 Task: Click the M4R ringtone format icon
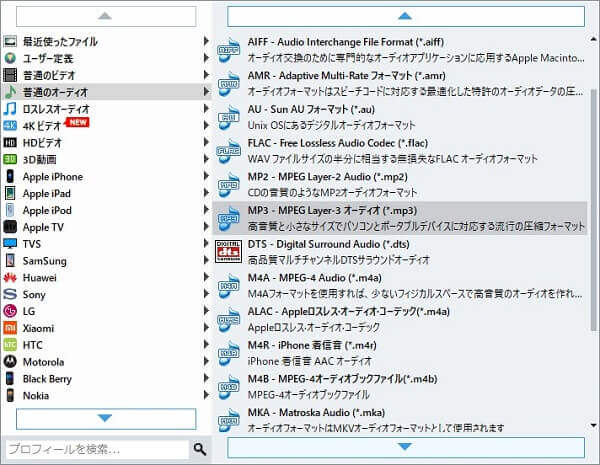click(228, 353)
